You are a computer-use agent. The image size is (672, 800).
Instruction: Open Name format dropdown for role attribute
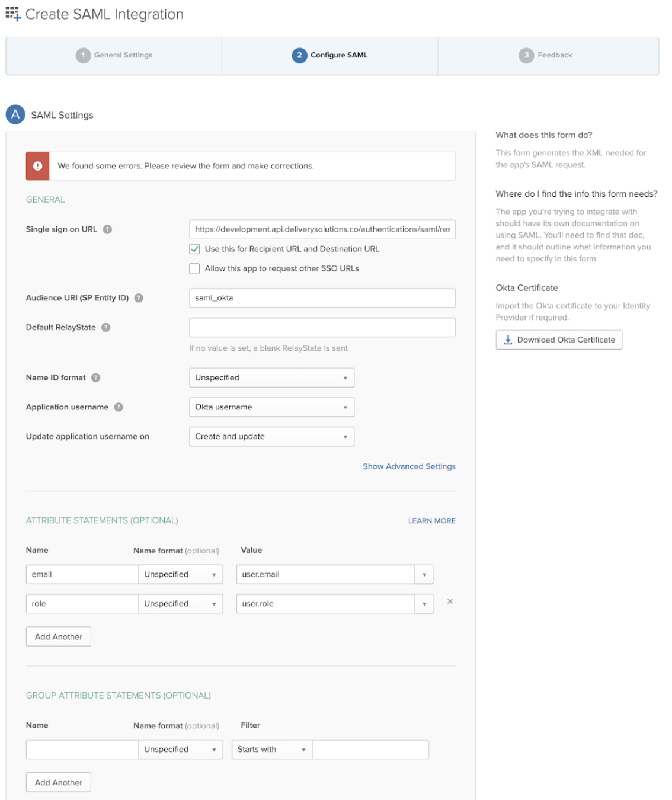click(181, 604)
